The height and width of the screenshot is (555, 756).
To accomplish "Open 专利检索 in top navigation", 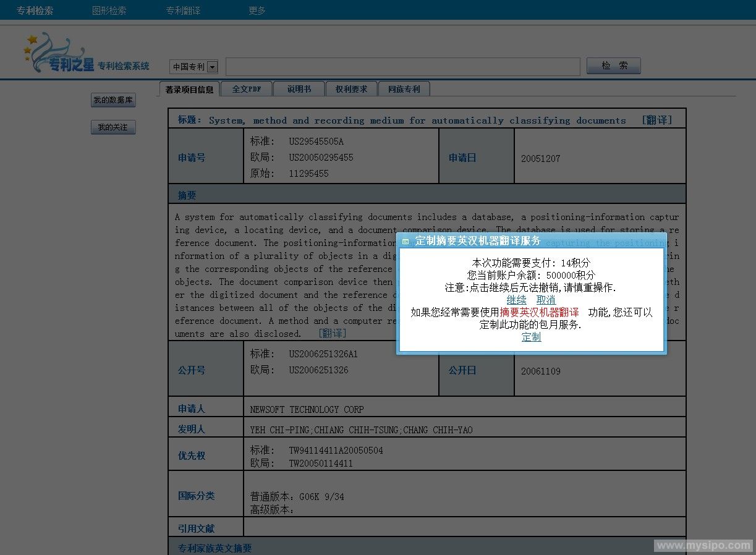I will pyautogui.click(x=35, y=11).
